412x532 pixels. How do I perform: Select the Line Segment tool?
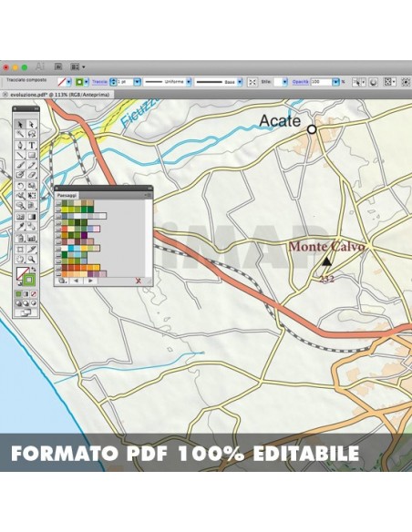tap(20, 155)
